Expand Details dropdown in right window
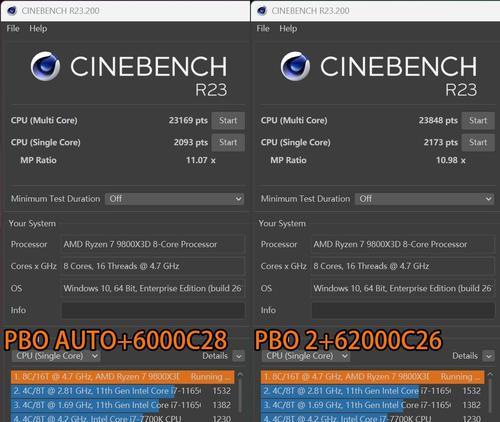500x422 pixels. click(x=489, y=356)
